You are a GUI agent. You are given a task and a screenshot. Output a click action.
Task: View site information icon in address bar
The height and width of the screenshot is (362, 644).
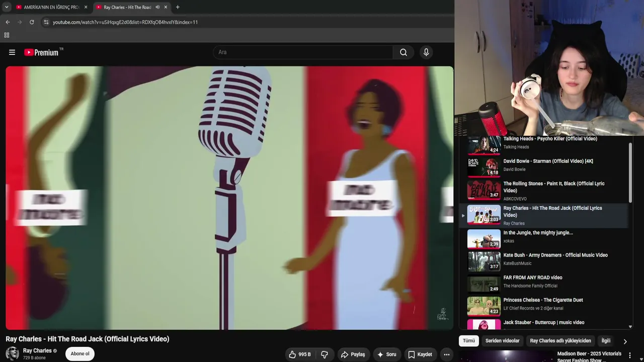pos(46,22)
